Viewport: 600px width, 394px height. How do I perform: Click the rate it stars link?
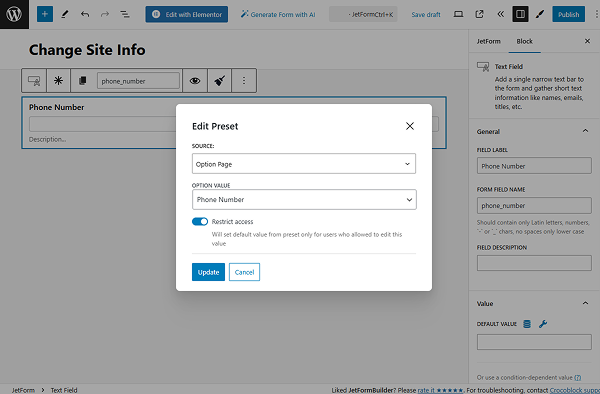pos(440,390)
